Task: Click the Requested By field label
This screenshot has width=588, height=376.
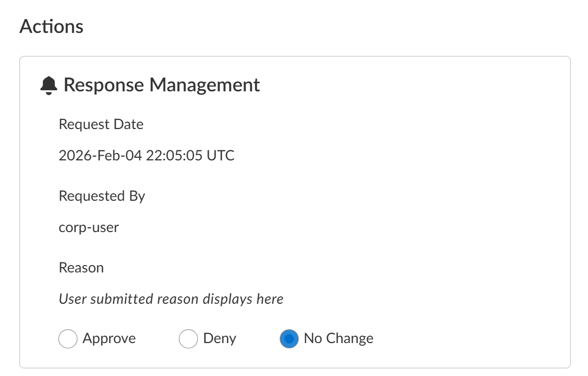Action: pyautogui.click(x=102, y=195)
